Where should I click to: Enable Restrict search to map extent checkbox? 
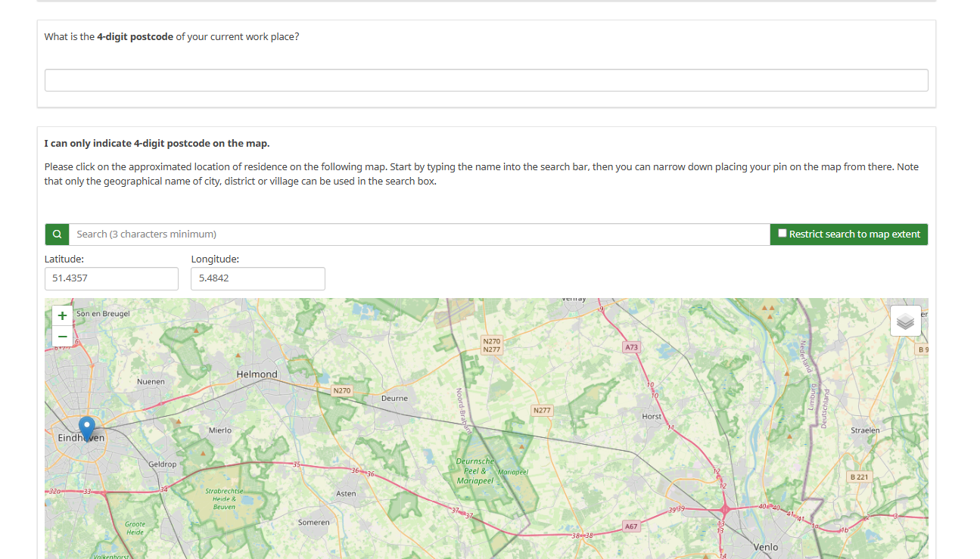(x=782, y=234)
